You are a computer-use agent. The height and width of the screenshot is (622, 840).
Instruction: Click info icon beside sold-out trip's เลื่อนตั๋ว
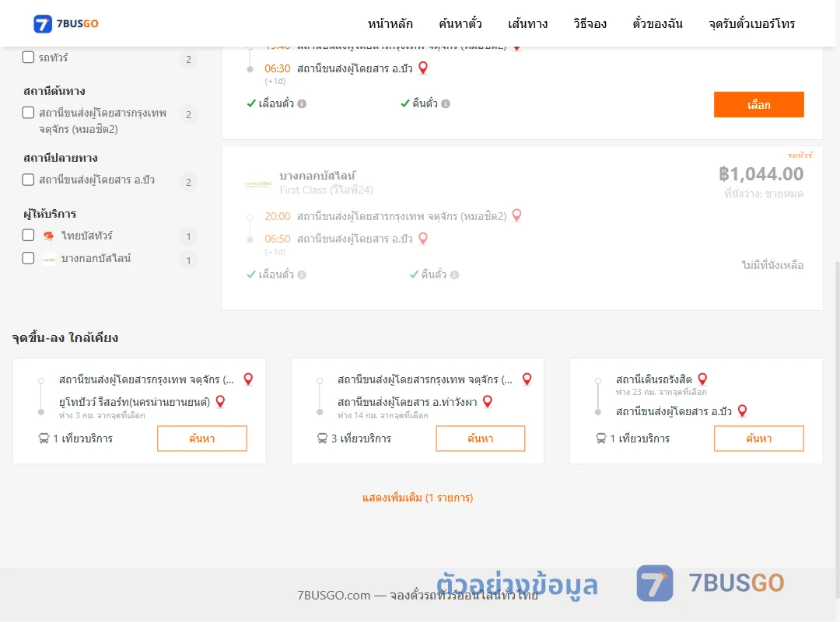click(302, 274)
